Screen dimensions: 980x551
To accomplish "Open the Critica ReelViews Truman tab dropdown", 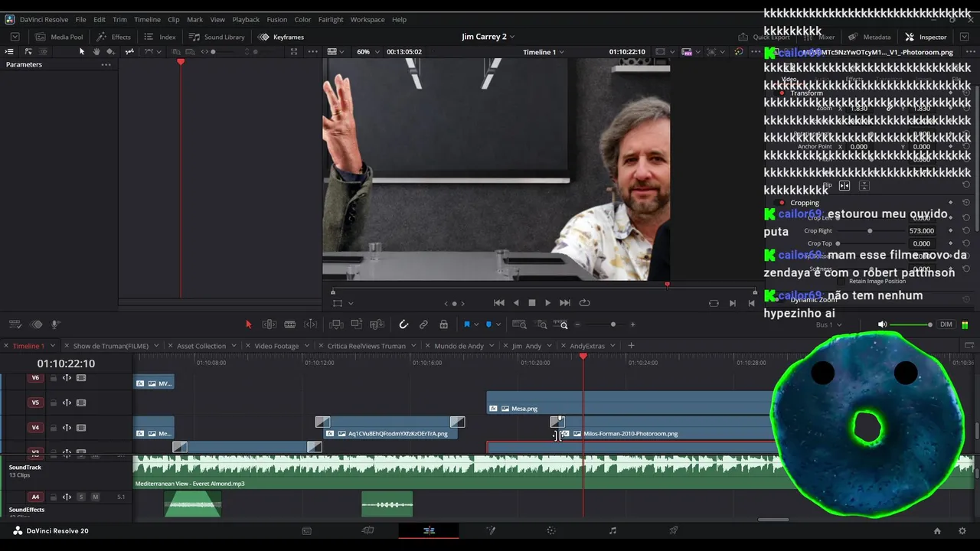I will coord(415,346).
